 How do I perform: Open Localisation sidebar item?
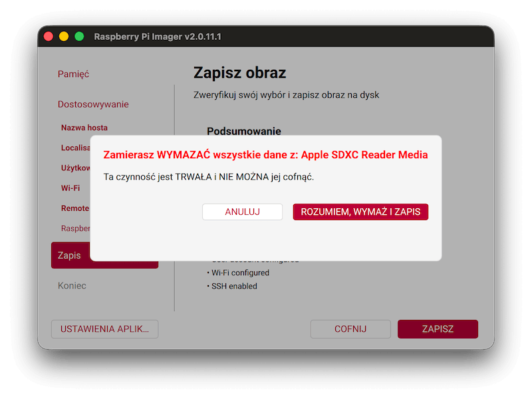[76, 148]
